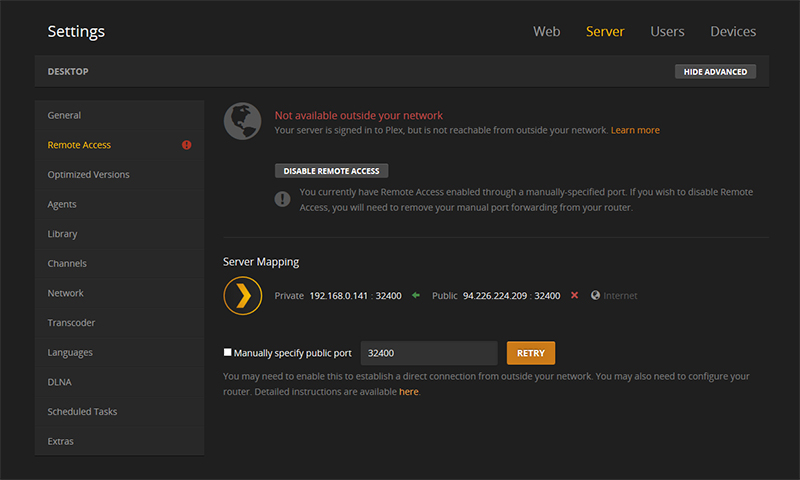800x480 pixels.
Task: Click the Plex chevron logo in Server Mapping
Action: (243, 296)
